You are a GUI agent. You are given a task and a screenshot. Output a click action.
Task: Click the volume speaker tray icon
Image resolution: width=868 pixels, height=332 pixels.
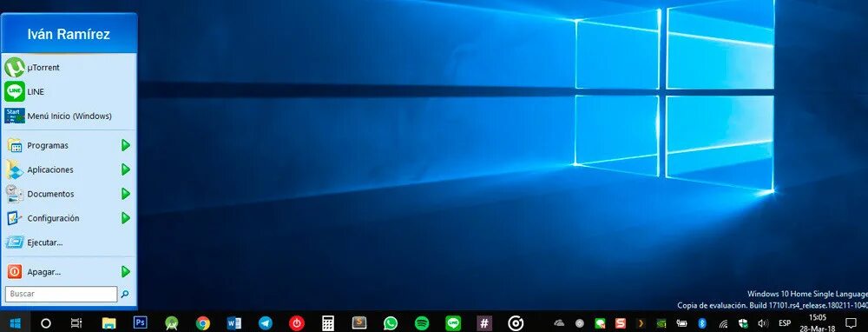763,323
